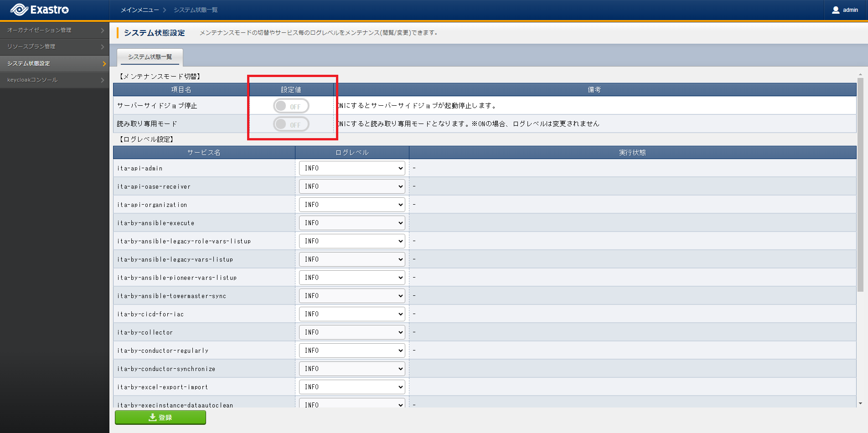868x433 pixels.
Task: Click the scrollbar down arrow
Action: 860,403
